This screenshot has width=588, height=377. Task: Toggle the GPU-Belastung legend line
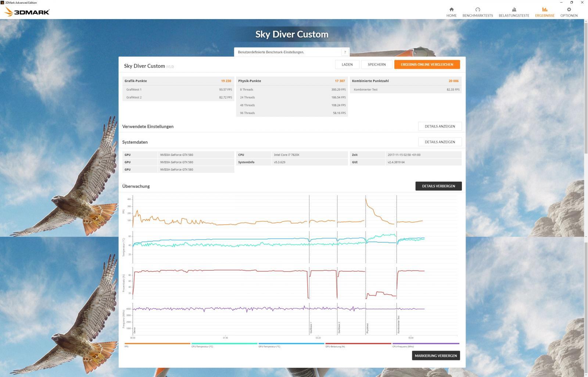[358, 344]
